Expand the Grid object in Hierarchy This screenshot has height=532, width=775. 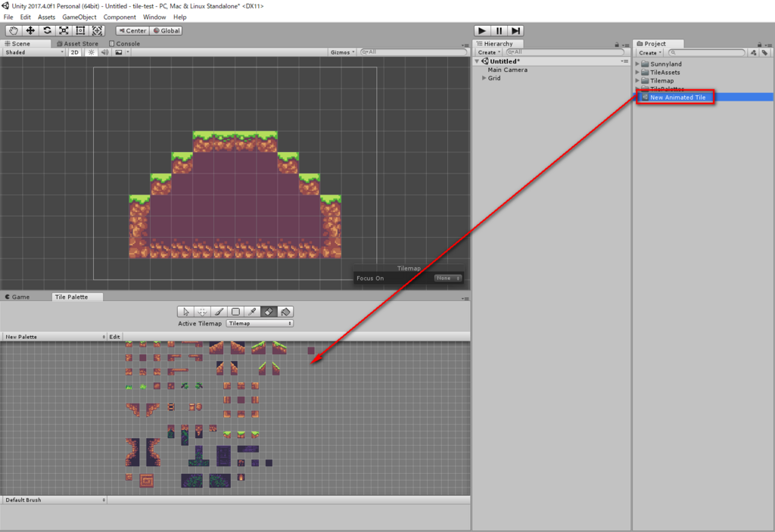[x=484, y=78]
